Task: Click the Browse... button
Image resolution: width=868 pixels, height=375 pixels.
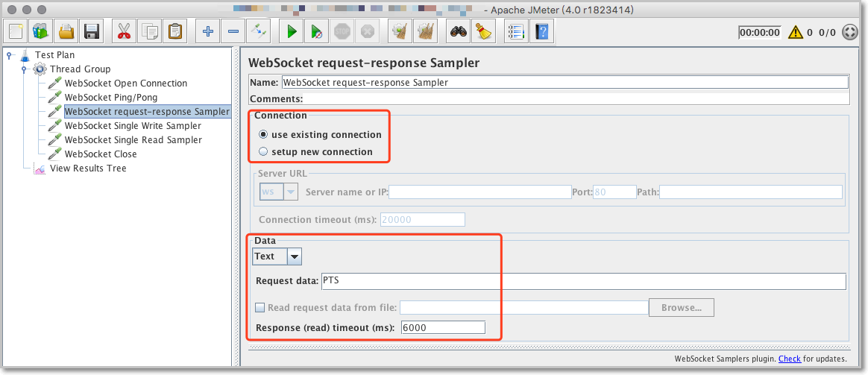Action: tap(681, 307)
